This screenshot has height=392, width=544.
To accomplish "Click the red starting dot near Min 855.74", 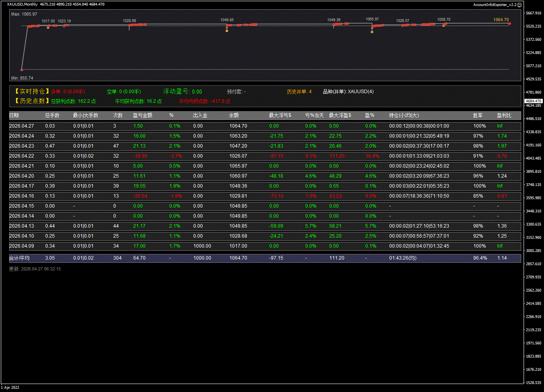I will 22,70.
